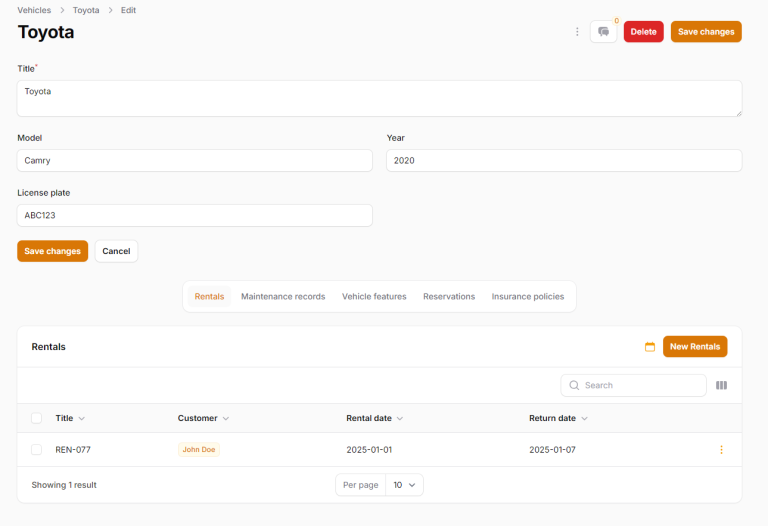The image size is (768, 526).
Task: Open row actions menu for REN-077
Action: 721,450
